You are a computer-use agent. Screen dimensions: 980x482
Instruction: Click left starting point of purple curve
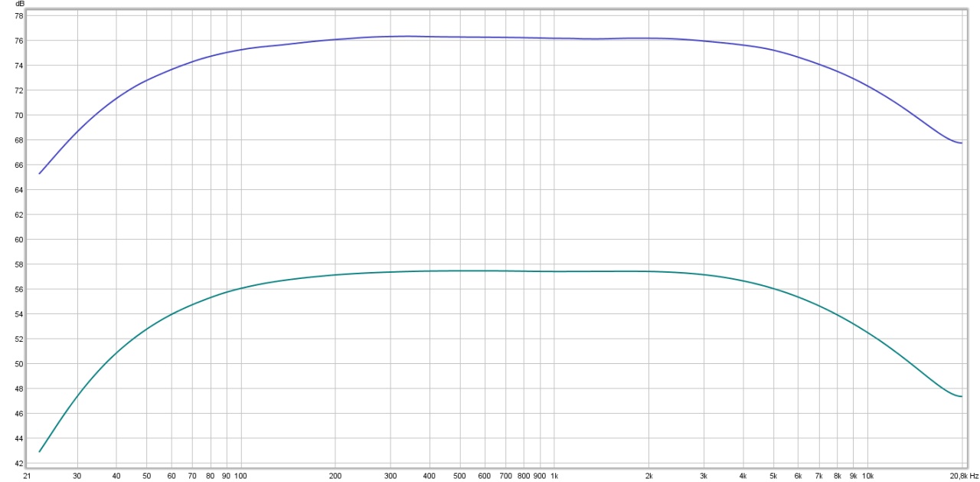pyautogui.click(x=39, y=173)
